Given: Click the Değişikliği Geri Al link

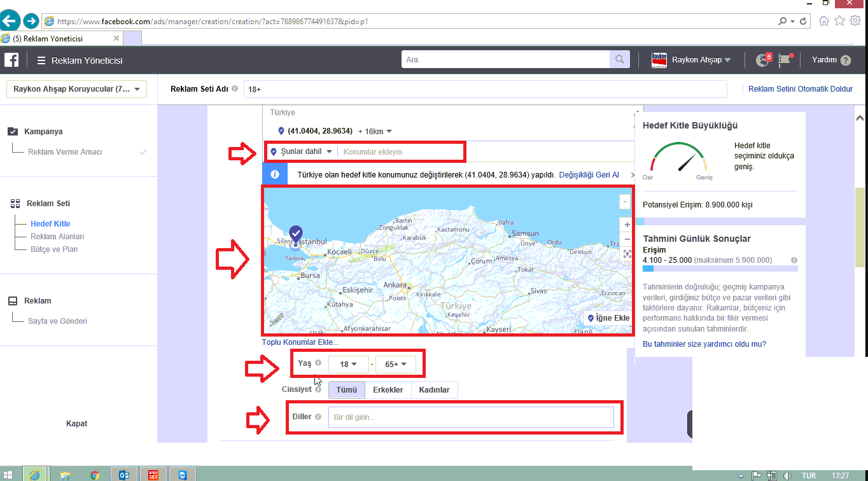Looking at the screenshot, I should pos(589,174).
